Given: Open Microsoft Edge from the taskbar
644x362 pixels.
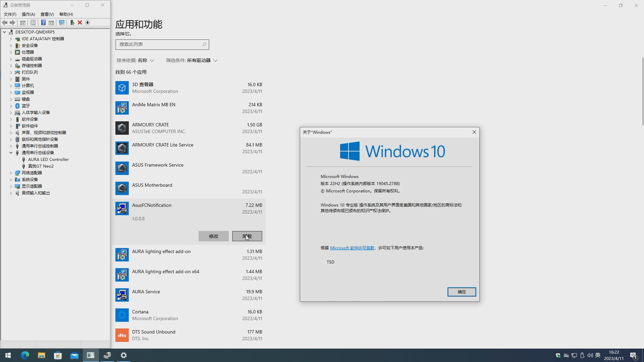Looking at the screenshot, I should coord(25,355).
